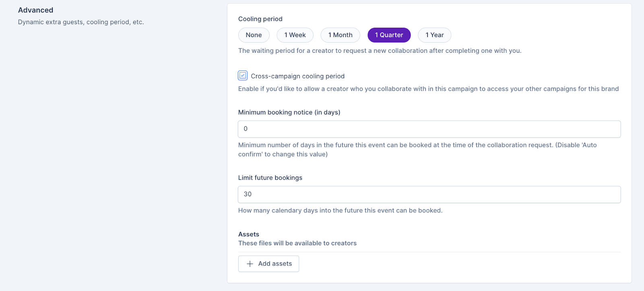Image resolution: width=644 pixels, height=291 pixels.
Task: Select the None cooling period option
Action: (x=254, y=35)
